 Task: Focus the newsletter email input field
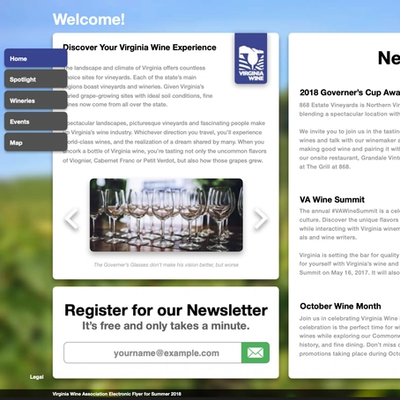[153, 353]
